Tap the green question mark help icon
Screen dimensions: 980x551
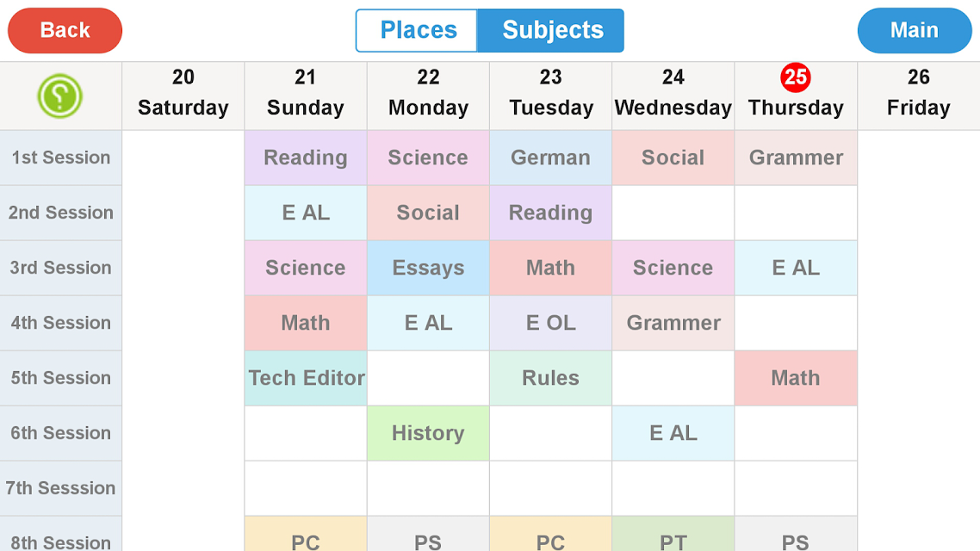coord(60,96)
